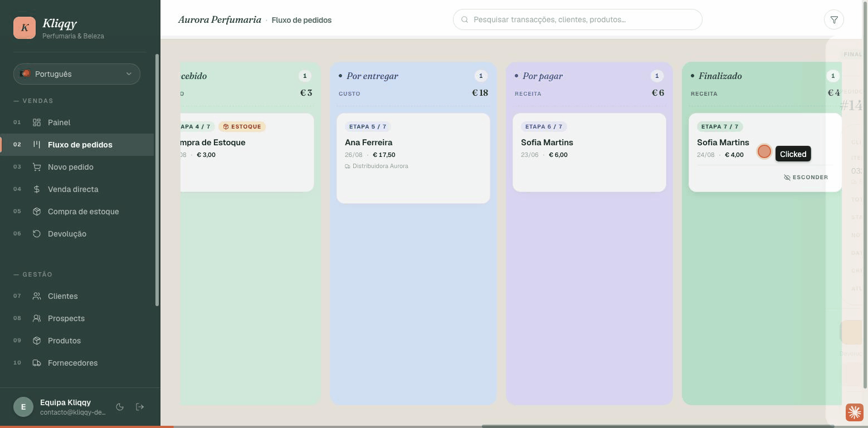
Task: Click the Novo pedido shopping cart icon
Action: (37, 167)
